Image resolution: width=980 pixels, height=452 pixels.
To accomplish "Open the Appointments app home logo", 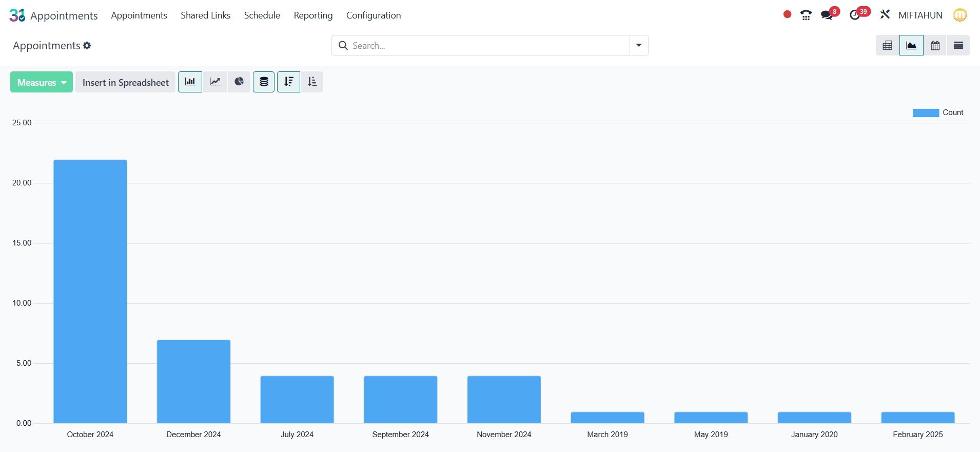I will 17,15.
